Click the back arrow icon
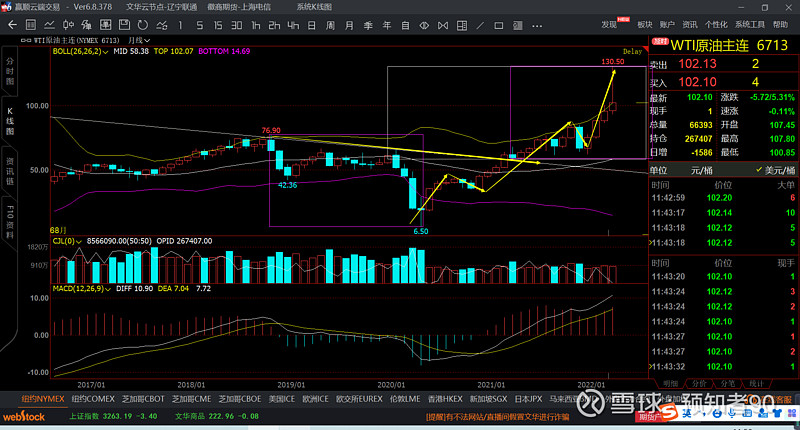 point(12,24)
